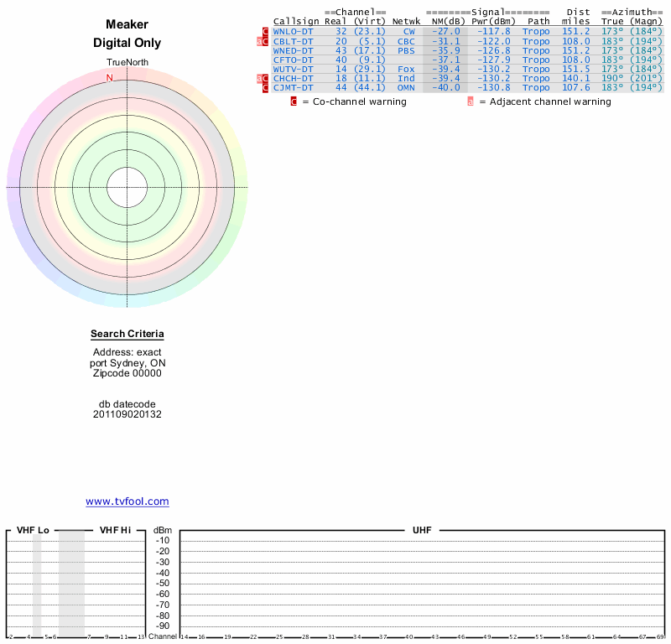The width and height of the screenshot is (671, 644).
Task: Click the datecode 201109020132 text
Action: (x=127, y=414)
